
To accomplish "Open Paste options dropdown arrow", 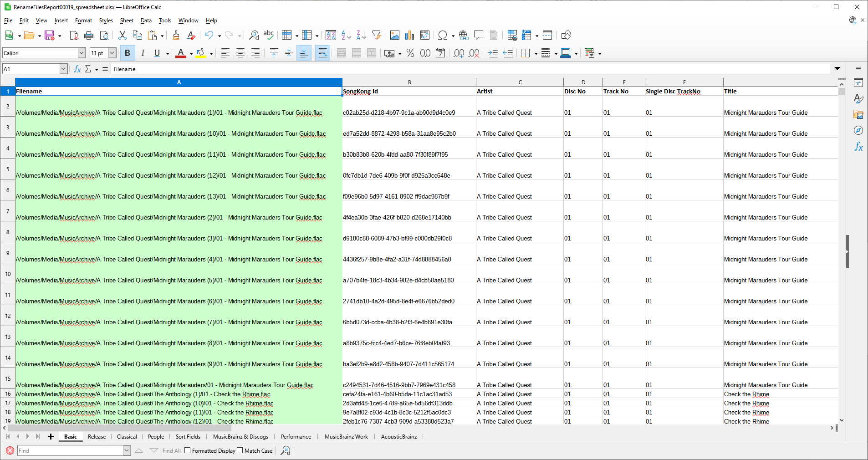I will coord(162,36).
